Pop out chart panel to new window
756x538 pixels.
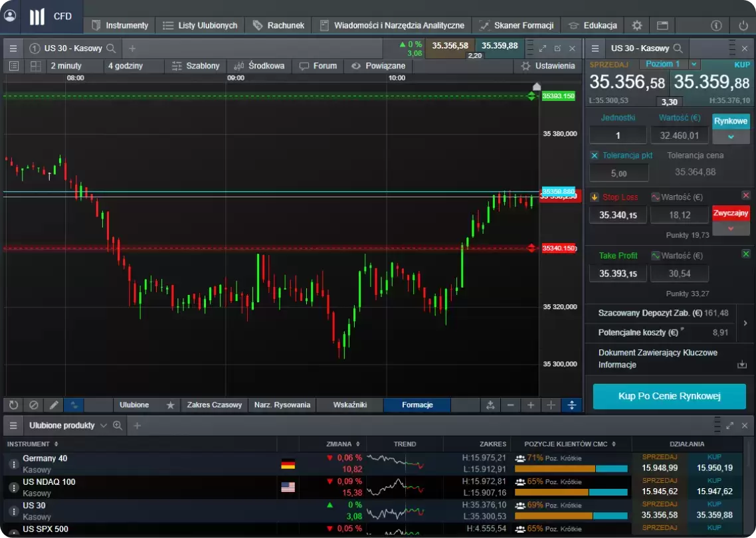[557, 48]
